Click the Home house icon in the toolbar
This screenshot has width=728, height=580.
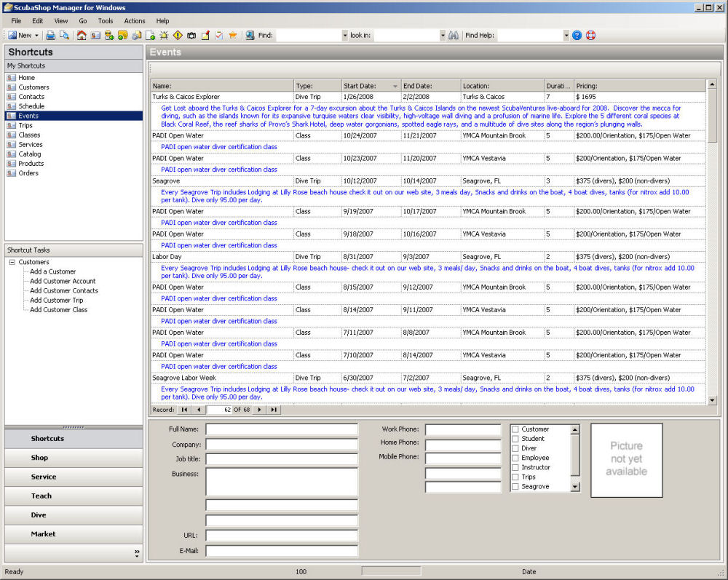pos(82,35)
